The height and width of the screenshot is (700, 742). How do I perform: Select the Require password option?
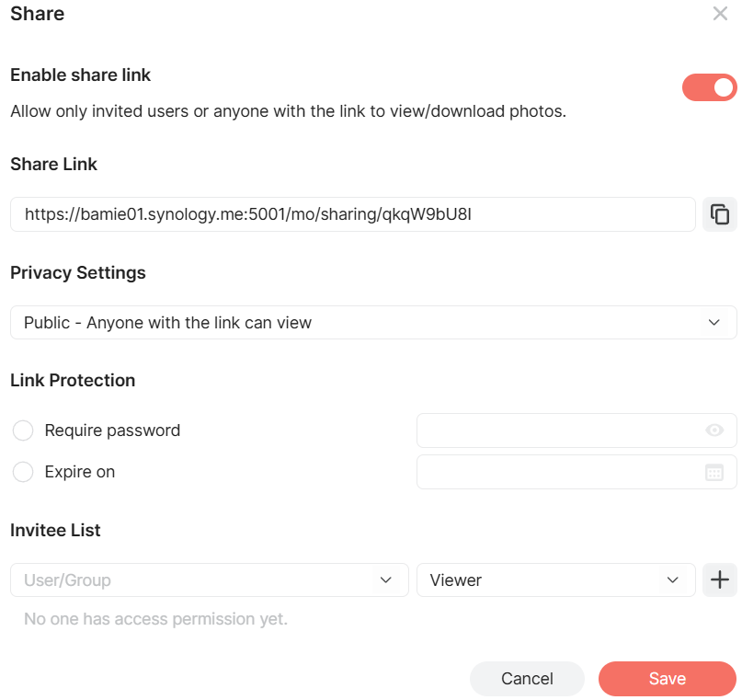click(23, 430)
